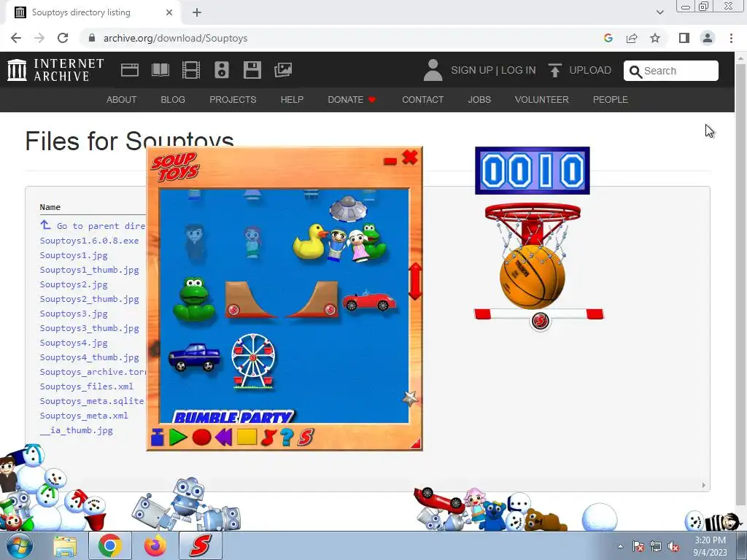Click the red resize corner of toybox

click(x=415, y=443)
